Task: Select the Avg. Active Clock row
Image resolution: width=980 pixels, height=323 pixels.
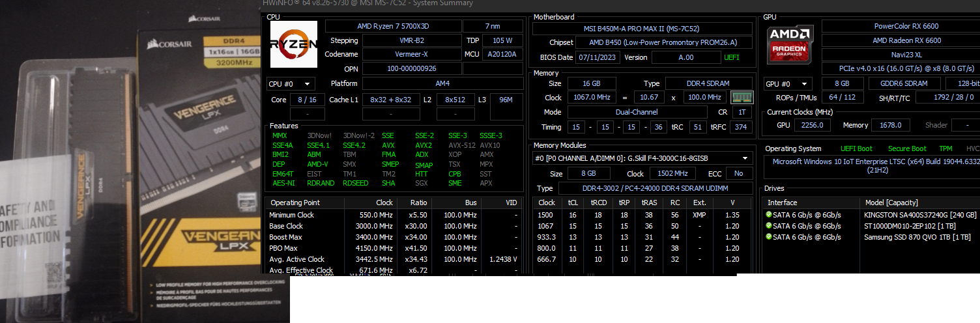Action: [x=396, y=259]
